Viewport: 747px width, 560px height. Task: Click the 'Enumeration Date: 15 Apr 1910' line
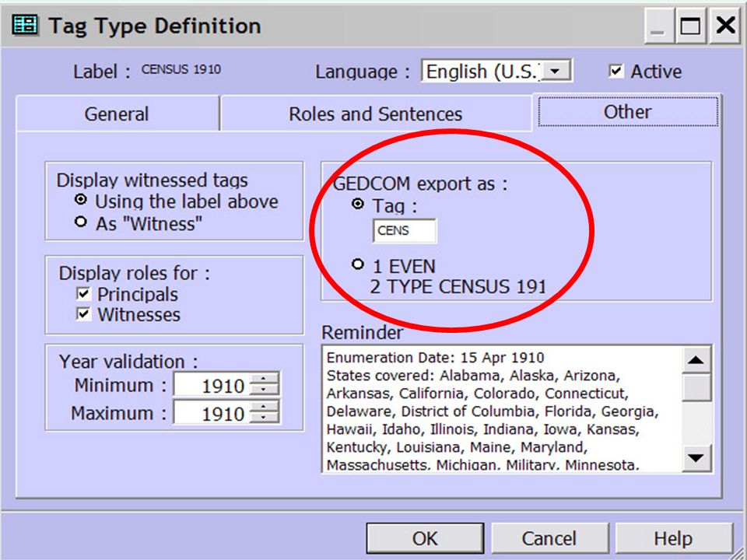point(436,357)
